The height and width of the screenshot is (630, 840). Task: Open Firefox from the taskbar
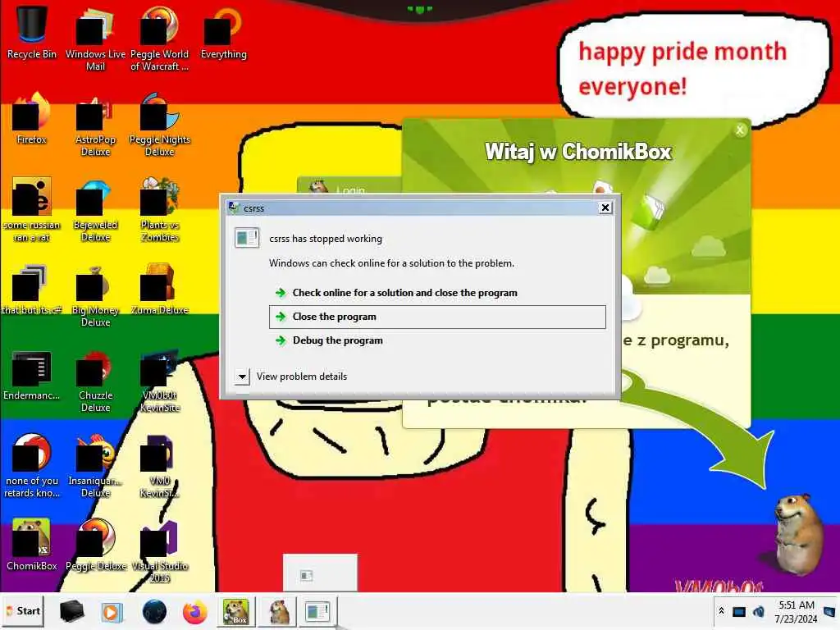tap(195, 612)
